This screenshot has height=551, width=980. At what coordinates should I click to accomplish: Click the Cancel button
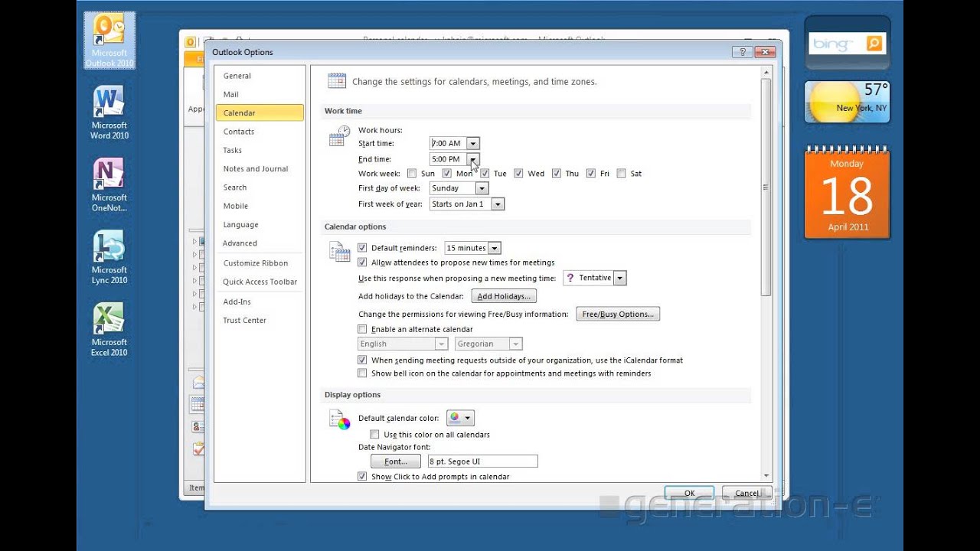(746, 494)
